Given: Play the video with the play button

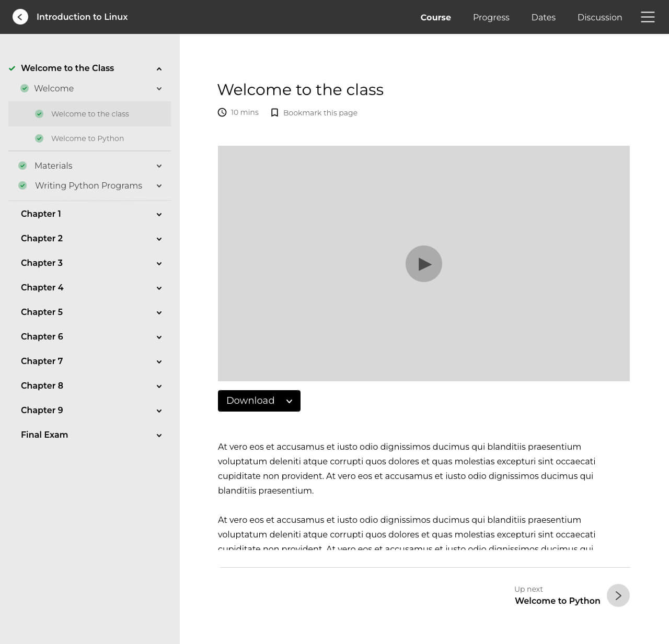Looking at the screenshot, I should click(x=424, y=264).
